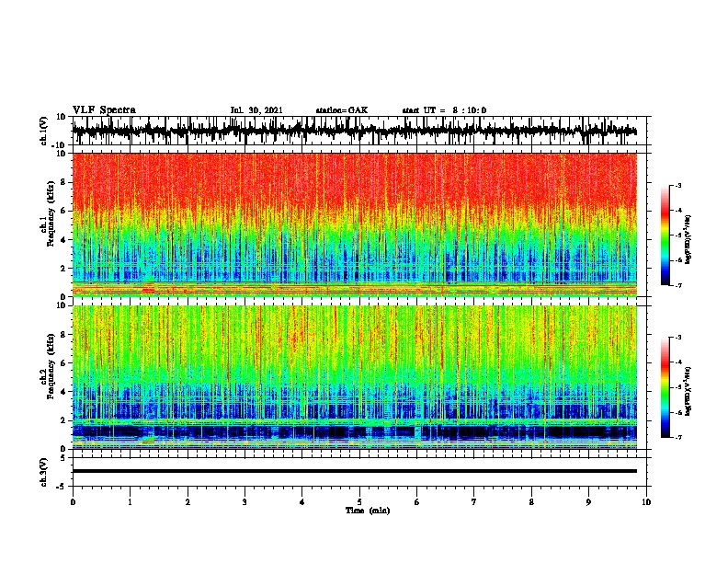Image resolution: width=728 pixels, height=563 pixels.
Task: Click the time-axis tick label "1"
Action: pyautogui.click(x=130, y=502)
